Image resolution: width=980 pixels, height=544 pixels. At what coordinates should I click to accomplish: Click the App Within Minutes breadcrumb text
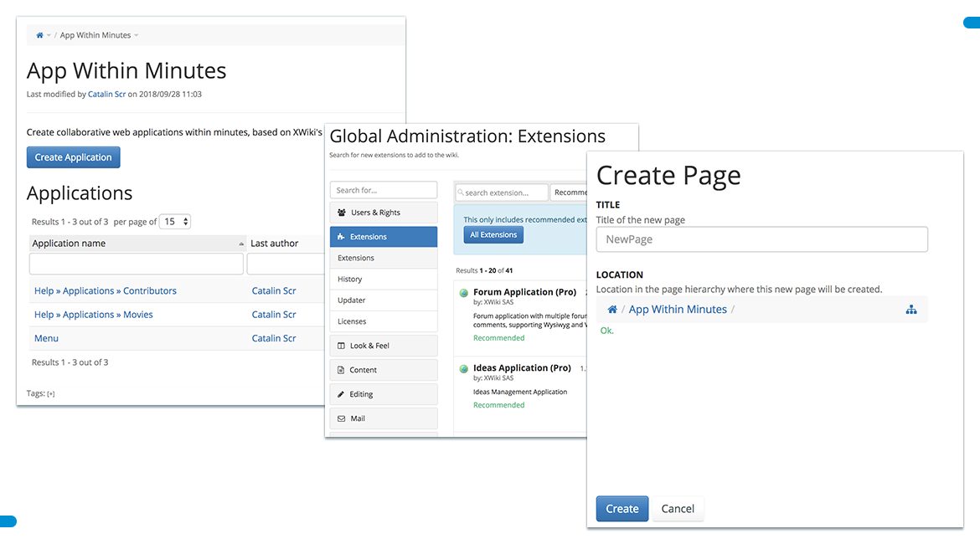click(x=95, y=36)
